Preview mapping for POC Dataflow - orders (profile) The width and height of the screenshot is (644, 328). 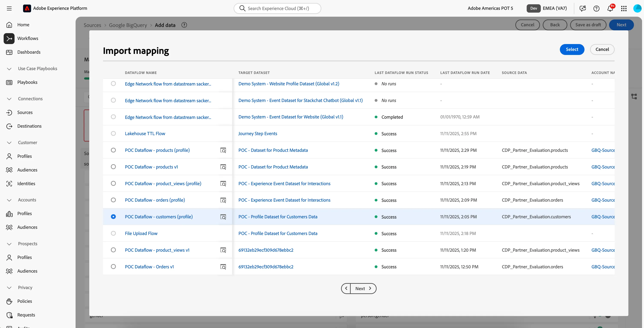tap(223, 200)
